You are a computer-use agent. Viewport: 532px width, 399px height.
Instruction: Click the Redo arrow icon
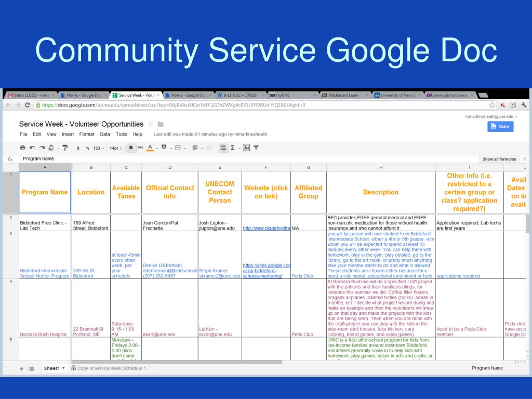(42, 148)
